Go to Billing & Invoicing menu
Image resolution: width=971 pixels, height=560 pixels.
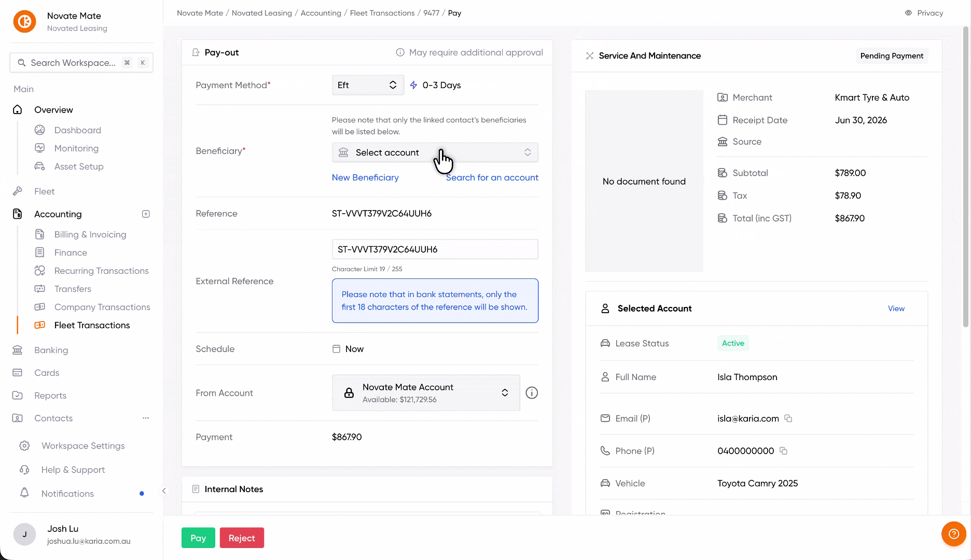click(x=90, y=234)
